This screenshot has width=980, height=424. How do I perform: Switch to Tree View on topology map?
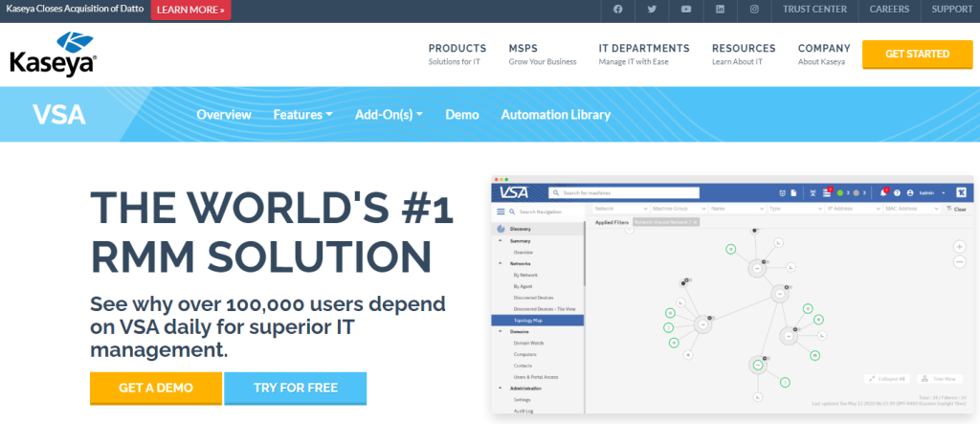click(x=940, y=379)
